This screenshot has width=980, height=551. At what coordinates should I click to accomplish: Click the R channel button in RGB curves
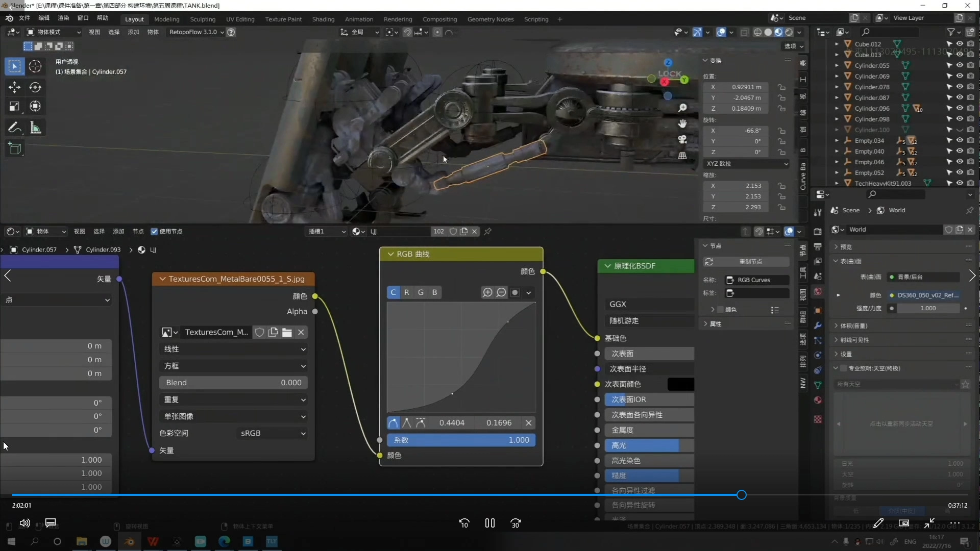[x=407, y=292]
